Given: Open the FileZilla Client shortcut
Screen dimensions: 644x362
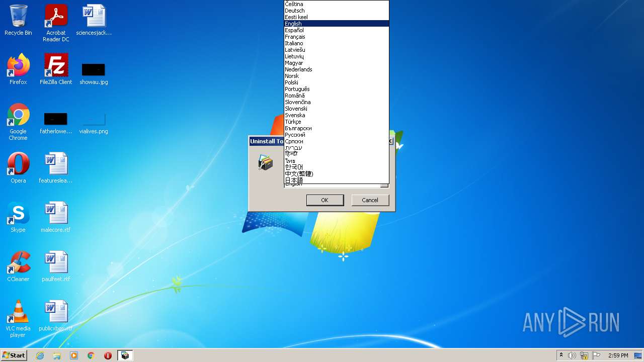Looking at the screenshot, I should tap(56, 69).
